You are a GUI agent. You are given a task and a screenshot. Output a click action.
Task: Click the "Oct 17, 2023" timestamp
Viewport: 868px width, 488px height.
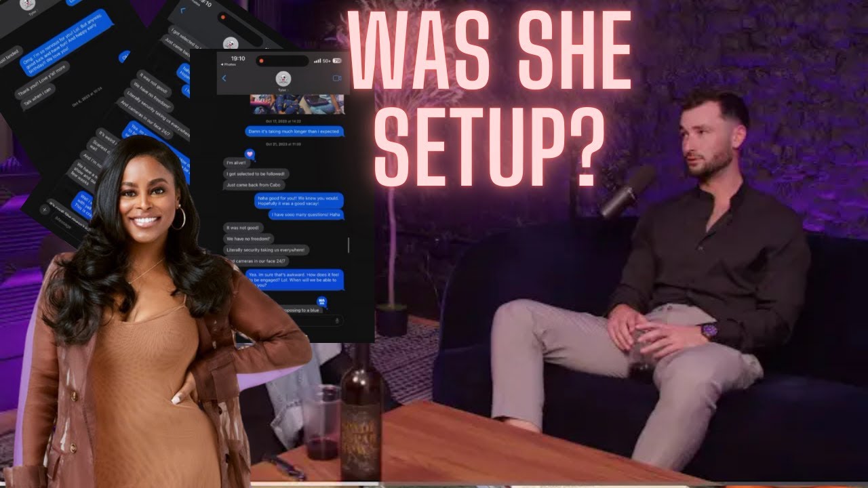(283, 121)
